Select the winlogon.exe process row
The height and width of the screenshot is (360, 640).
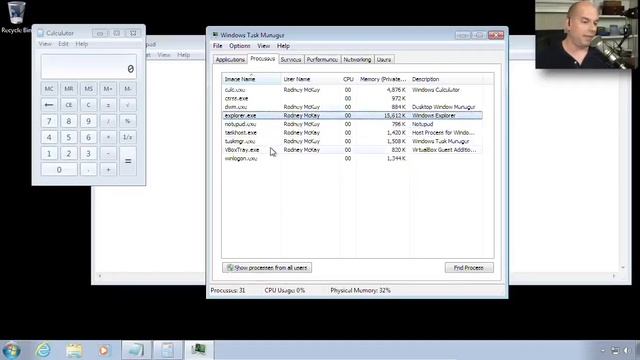click(352, 158)
